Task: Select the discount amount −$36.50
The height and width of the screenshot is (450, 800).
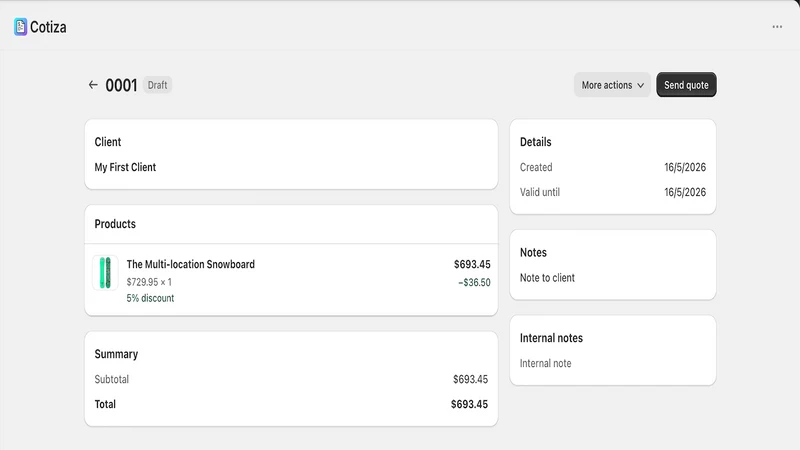Action: tap(474, 282)
